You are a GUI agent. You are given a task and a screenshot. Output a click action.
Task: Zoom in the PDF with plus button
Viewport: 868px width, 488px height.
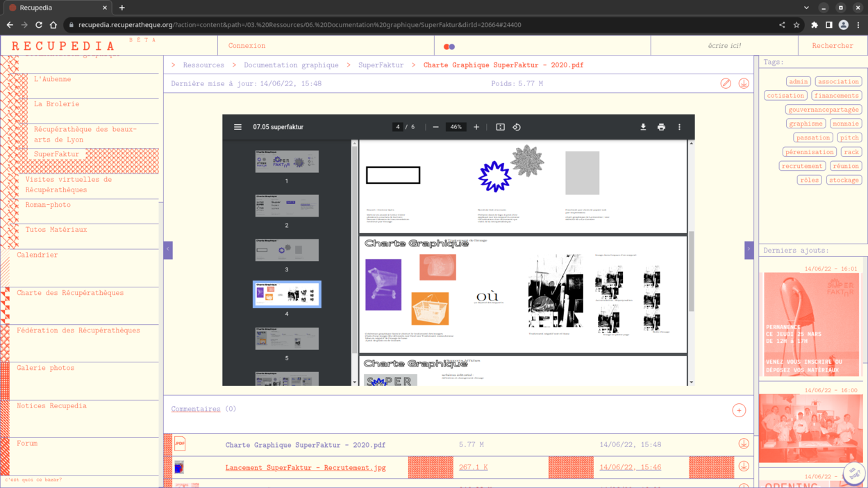[476, 127]
